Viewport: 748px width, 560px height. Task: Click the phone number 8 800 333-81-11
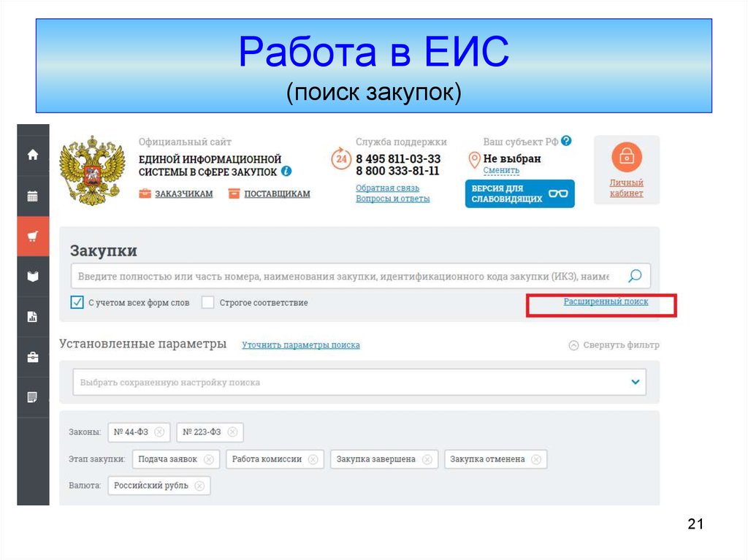pyautogui.click(x=397, y=171)
